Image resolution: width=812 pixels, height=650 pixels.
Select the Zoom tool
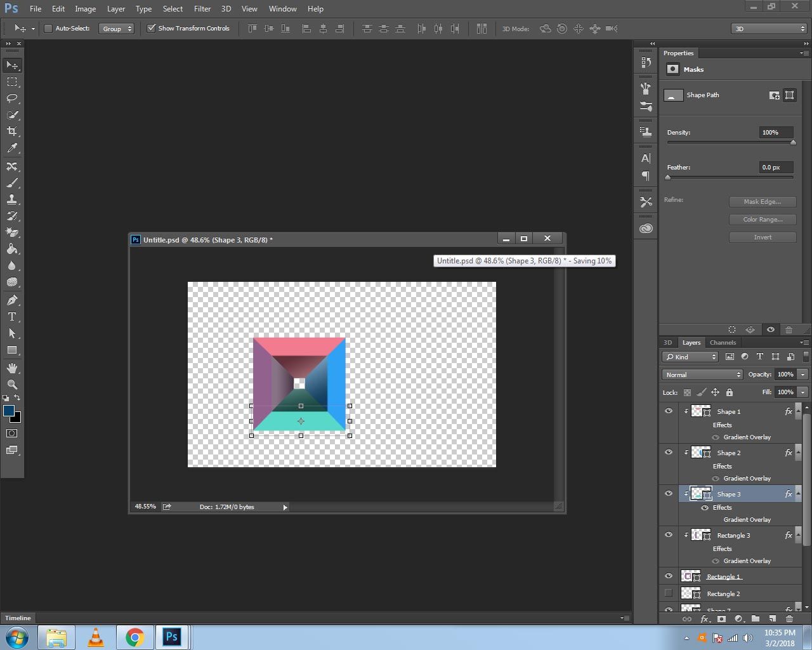(12, 385)
